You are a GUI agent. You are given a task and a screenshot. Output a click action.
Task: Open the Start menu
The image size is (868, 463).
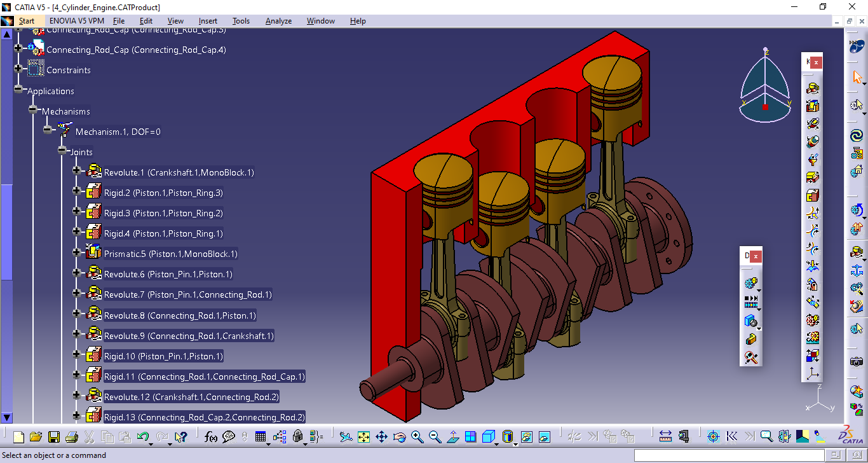pos(27,21)
